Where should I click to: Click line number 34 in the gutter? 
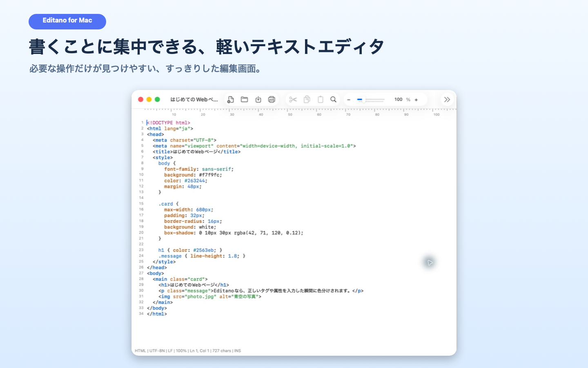[x=141, y=314]
